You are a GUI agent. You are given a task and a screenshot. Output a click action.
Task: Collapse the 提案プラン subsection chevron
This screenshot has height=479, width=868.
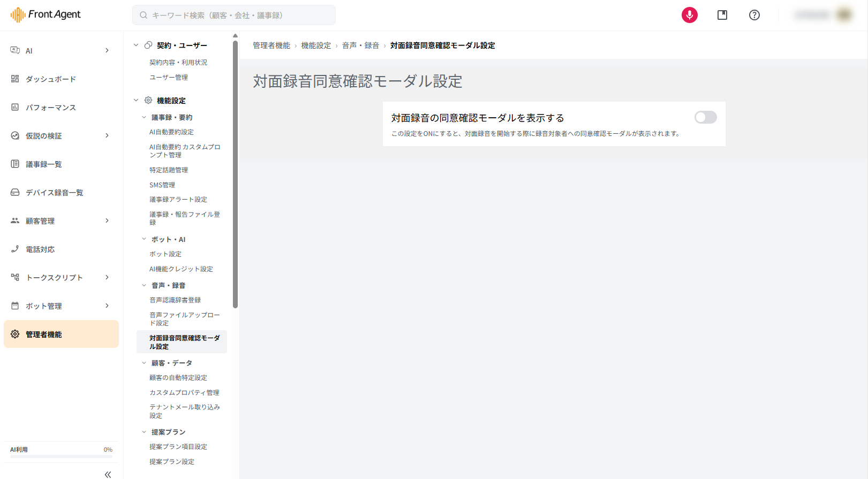tap(144, 432)
